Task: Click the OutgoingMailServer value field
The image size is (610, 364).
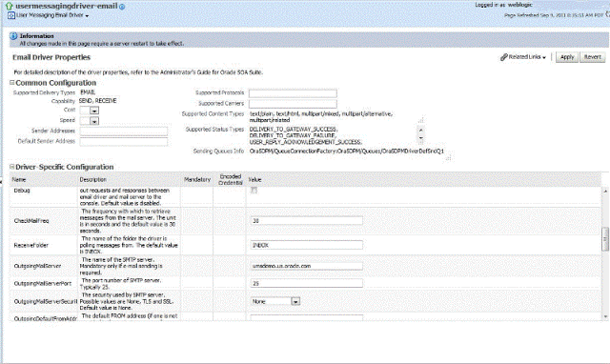Action: coord(307,266)
